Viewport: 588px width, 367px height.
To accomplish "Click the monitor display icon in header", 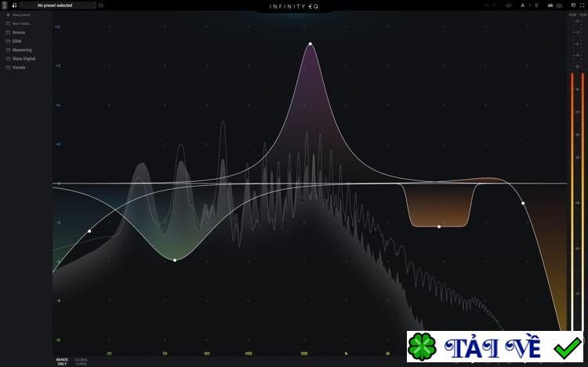I will click(x=509, y=5).
